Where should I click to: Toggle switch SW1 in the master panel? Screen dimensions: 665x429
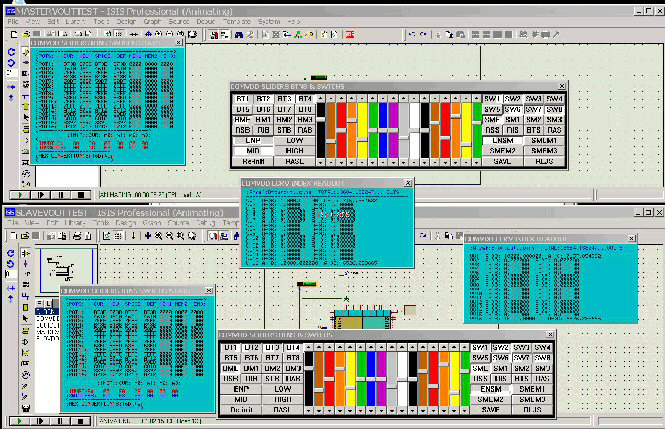(x=492, y=100)
